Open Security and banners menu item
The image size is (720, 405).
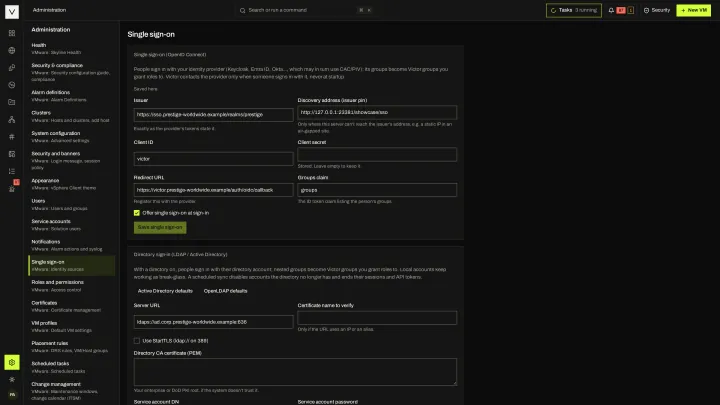coord(72,160)
